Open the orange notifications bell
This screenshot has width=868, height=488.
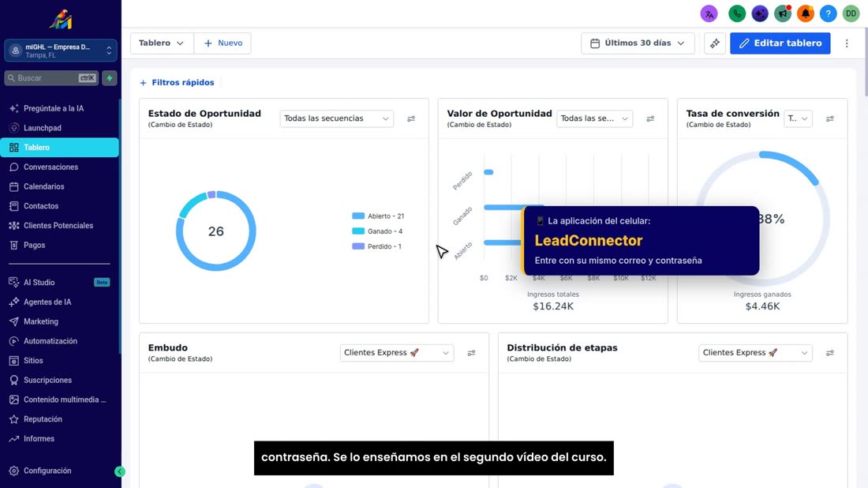click(x=806, y=13)
